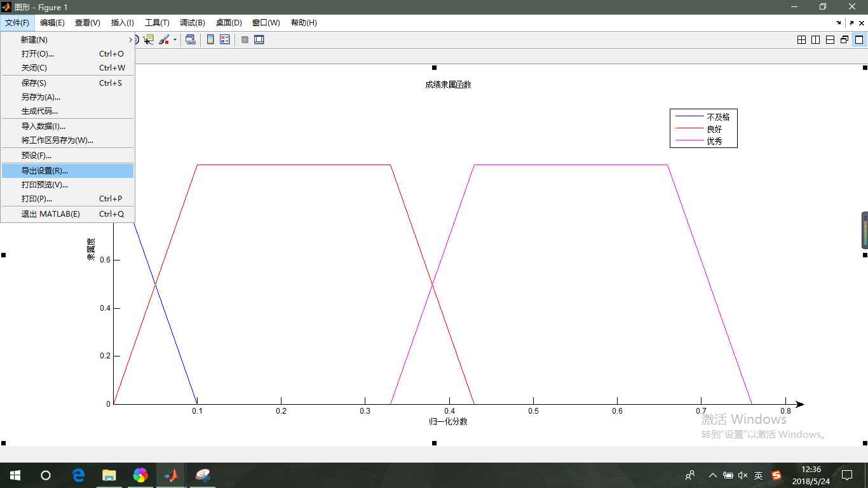Open the 工具(T) menu

157,23
